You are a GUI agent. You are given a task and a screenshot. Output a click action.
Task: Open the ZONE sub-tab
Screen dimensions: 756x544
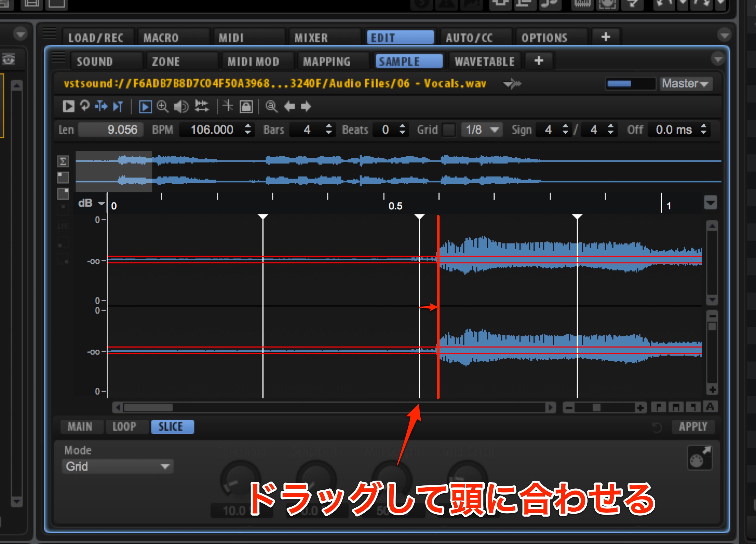click(x=182, y=61)
